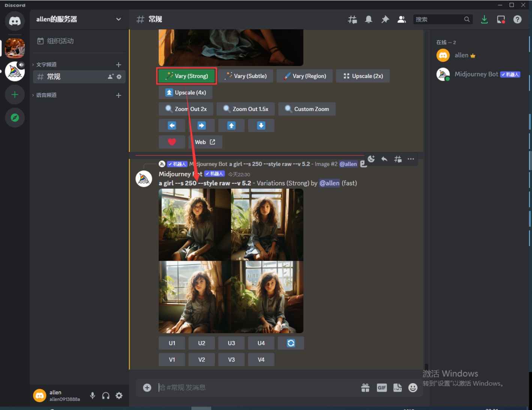Toggle microphone mute

point(93,395)
